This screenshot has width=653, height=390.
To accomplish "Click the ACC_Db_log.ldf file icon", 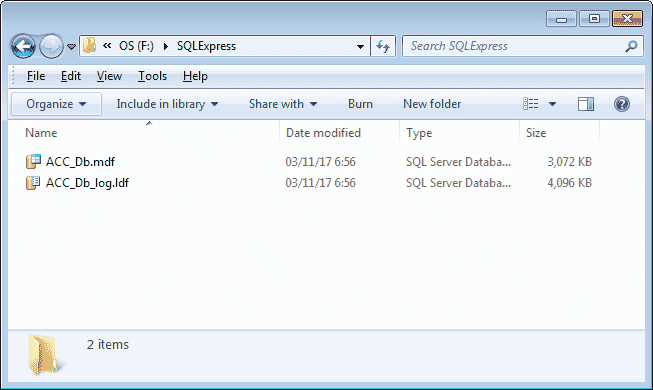I will tap(33, 182).
